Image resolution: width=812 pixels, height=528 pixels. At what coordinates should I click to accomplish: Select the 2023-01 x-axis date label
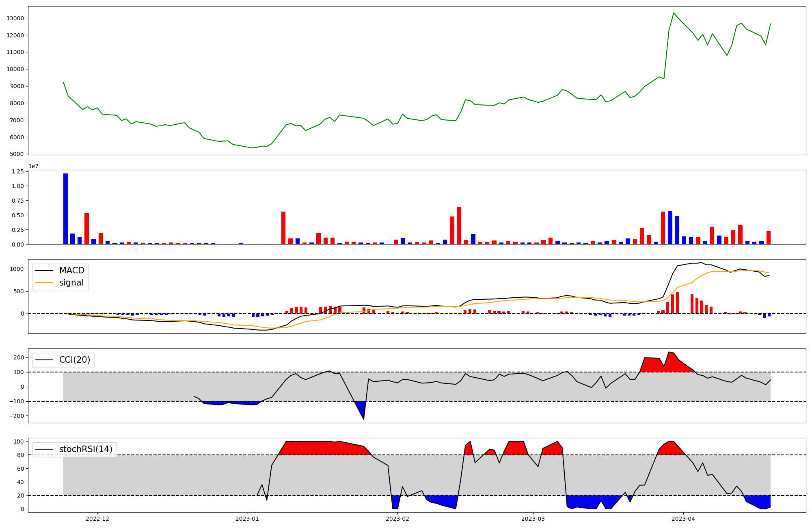247,519
